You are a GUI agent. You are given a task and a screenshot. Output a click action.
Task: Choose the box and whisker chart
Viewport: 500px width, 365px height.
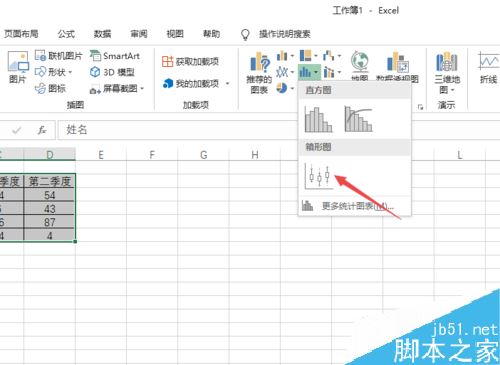318,176
